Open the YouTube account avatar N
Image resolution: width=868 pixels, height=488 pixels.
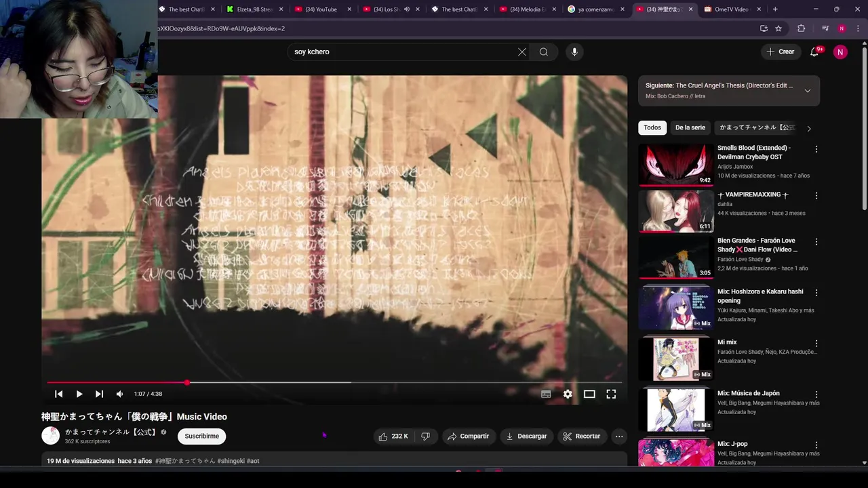(x=840, y=52)
